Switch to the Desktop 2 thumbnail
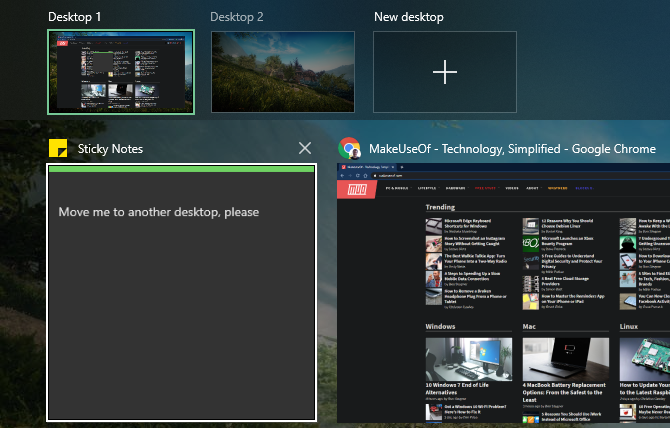Viewport: 670px width, 428px height. pos(283,72)
